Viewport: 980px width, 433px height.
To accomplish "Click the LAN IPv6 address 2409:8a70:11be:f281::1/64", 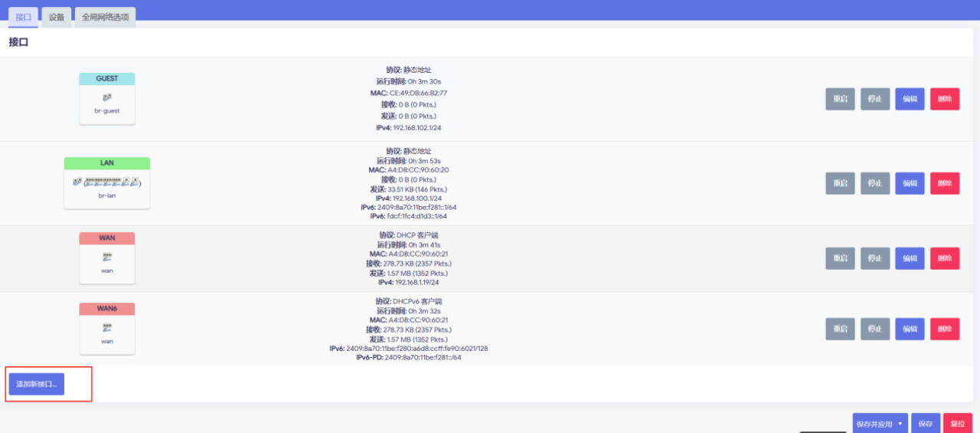I will click(417, 207).
